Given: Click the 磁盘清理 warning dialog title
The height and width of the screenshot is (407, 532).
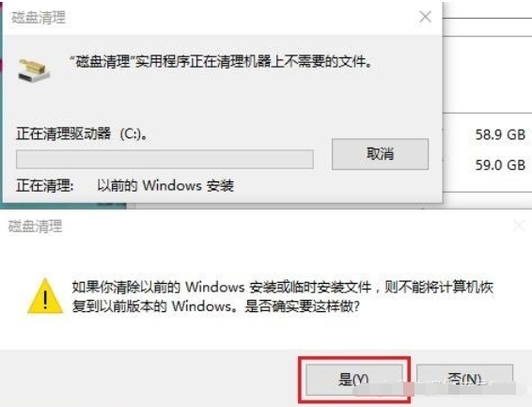Looking at the screenshot, I should (36, 227).
